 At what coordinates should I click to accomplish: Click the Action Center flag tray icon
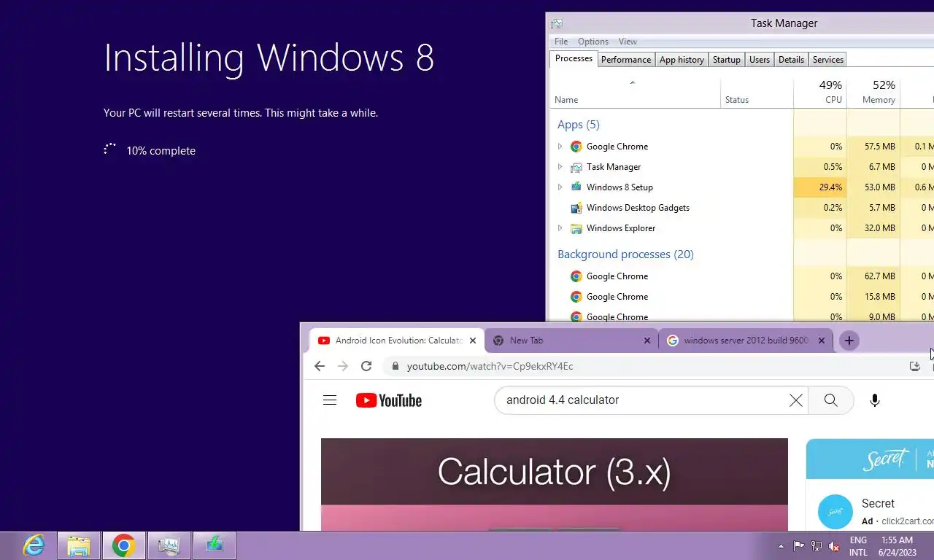[x=799, y=546]
